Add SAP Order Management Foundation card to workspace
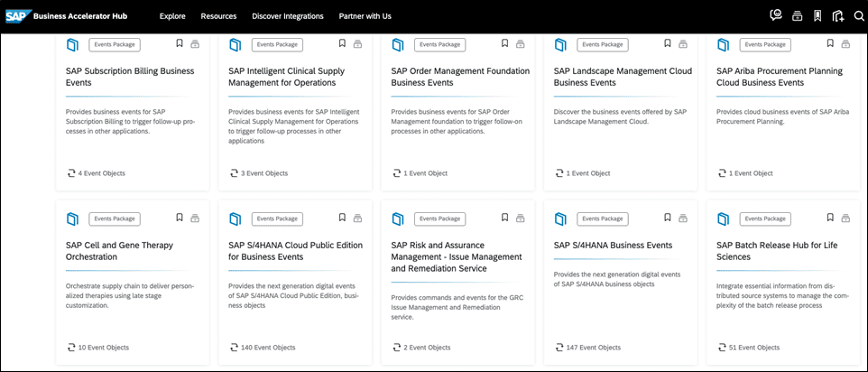The width and height of the screenshot is (868, 372). pos(521,43)
